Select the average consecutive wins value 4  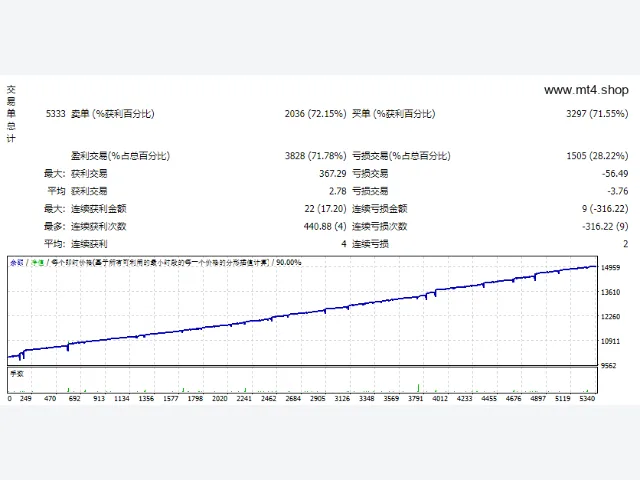coord(344,244)
